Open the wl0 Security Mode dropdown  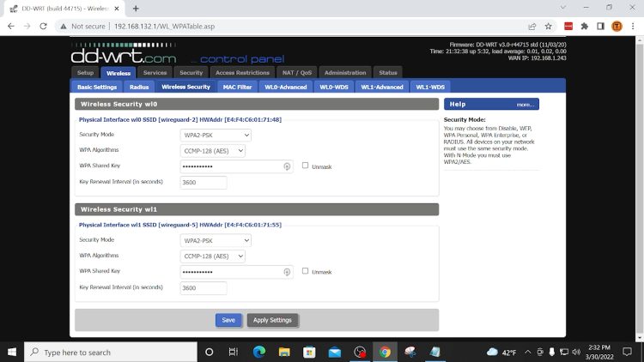[216, 135]
